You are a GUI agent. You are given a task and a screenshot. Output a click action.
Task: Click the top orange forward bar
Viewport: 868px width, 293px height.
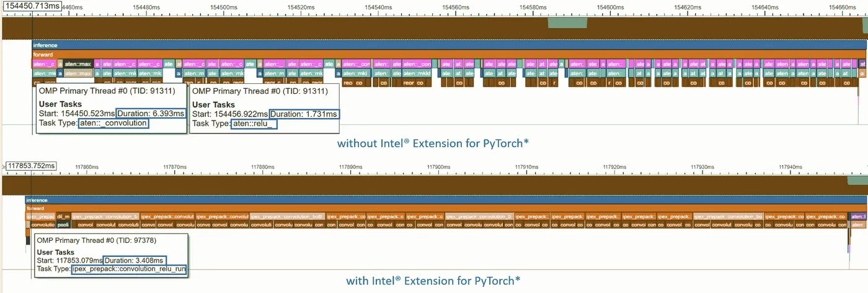point(448,55)
